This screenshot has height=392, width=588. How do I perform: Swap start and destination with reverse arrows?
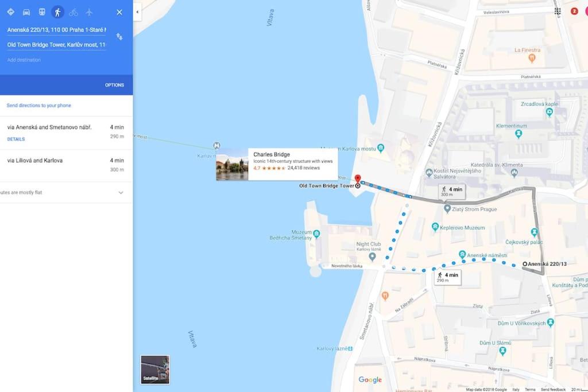[119, 37]
